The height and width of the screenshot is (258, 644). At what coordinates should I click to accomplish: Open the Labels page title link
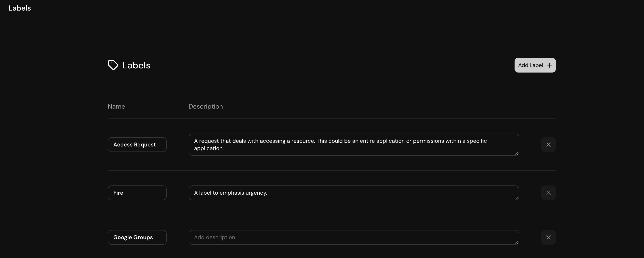click(20, 8)
